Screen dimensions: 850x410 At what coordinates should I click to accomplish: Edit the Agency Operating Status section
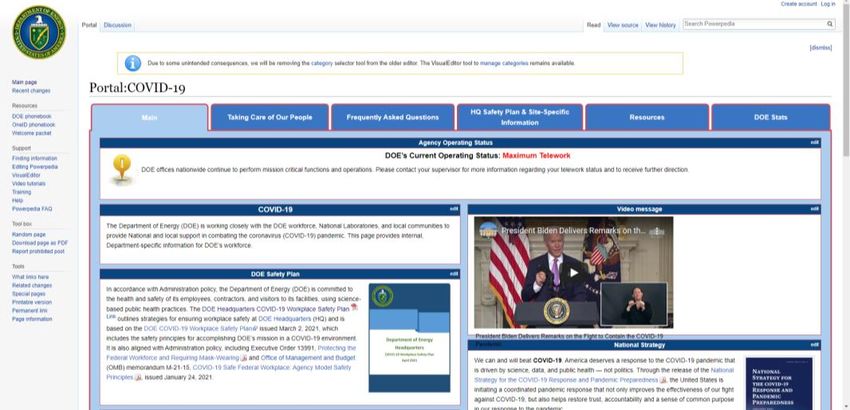pos(814,143)
